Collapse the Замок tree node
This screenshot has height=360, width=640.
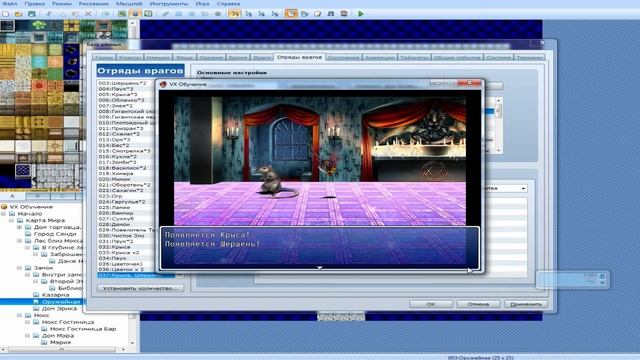coord(20,268)
